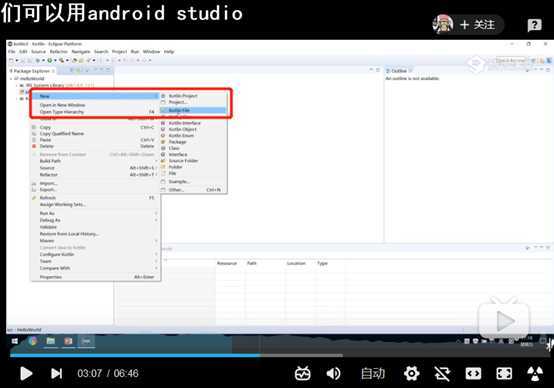
Task: Enter fullscreen mode icon
Action: click(504, 373)
